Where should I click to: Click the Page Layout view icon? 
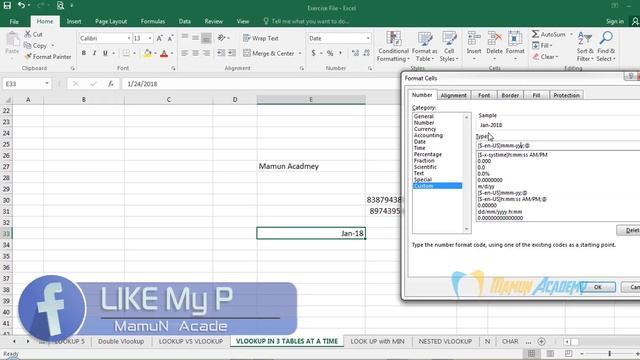click(550, 353)
